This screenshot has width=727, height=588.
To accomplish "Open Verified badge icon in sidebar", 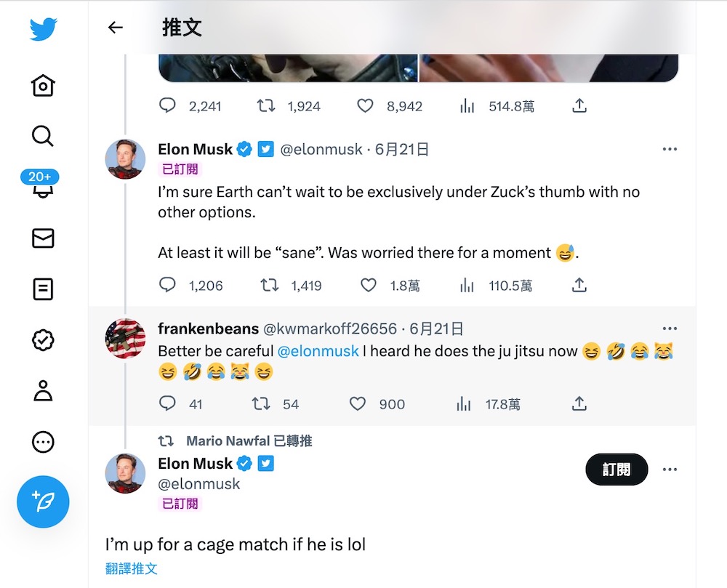I will coord(43,339).
